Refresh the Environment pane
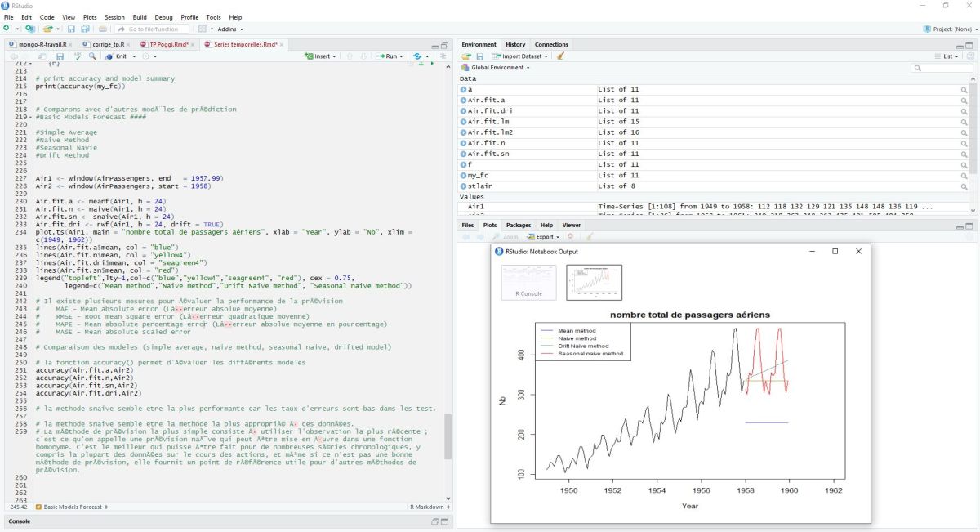The height and width of the screenshot is (532, 980). pyautogui.click(x=969, y=56)
